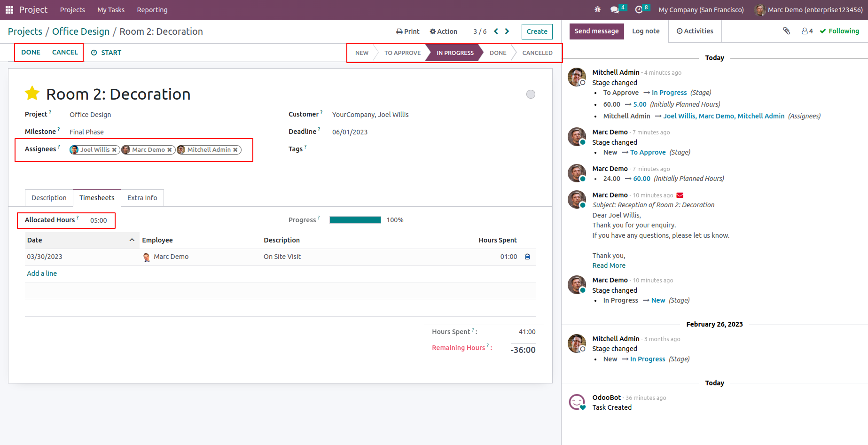Click the Project app title in navbar

[x=33, y=10]
